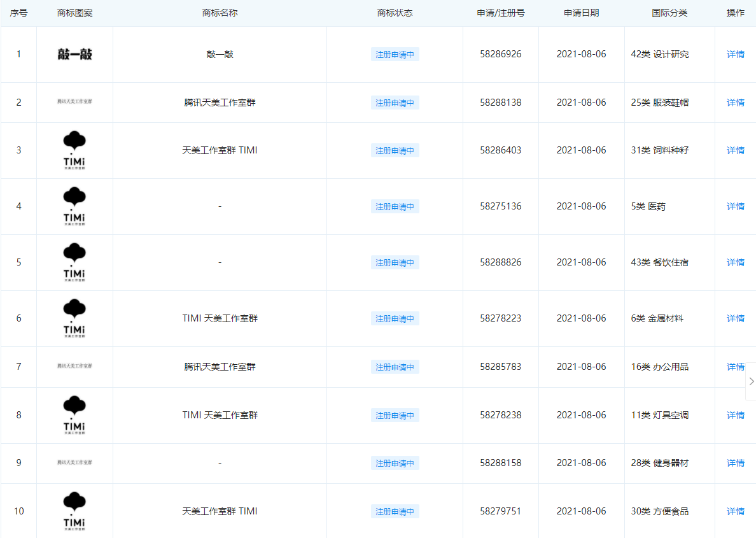Click 注册申请中 status tag in row 1

pos(395,55)
